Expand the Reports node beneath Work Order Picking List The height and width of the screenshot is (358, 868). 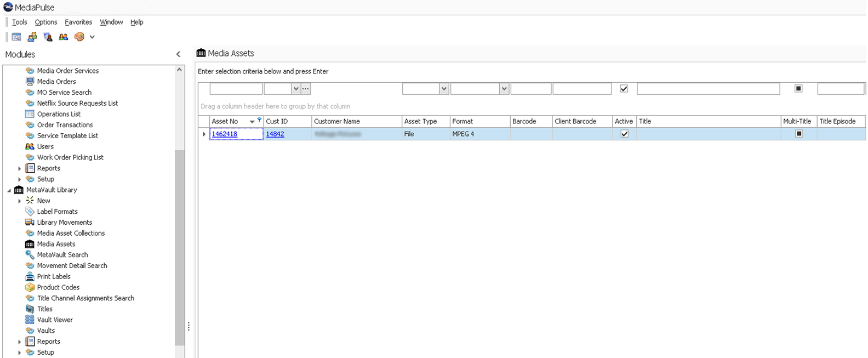coord(20,168)
